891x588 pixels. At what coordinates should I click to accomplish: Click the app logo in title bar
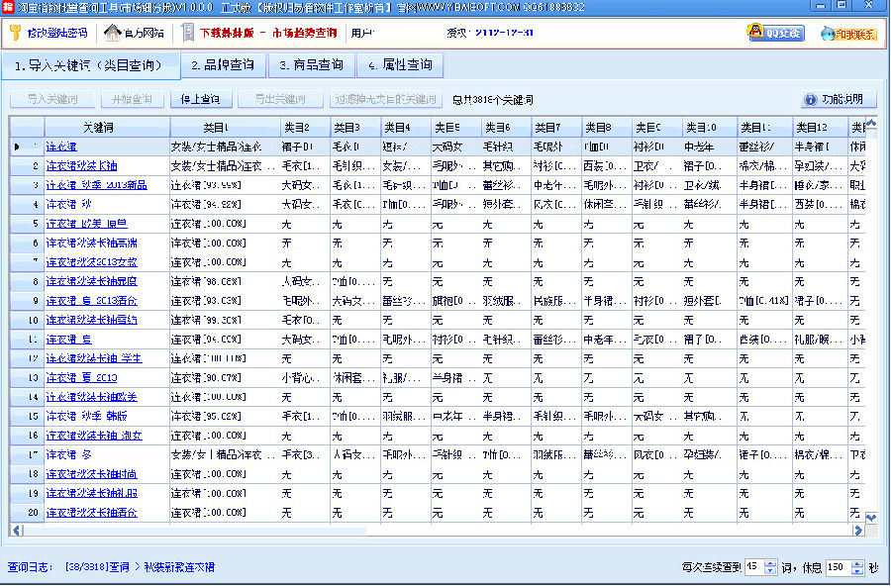(8, 7)
